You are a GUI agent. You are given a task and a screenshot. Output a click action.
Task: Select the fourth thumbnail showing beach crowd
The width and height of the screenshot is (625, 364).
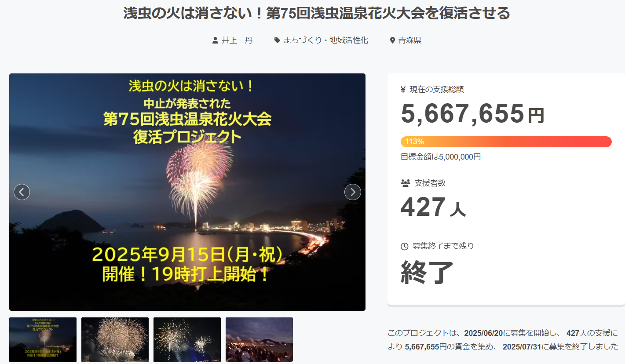point(259,340)
